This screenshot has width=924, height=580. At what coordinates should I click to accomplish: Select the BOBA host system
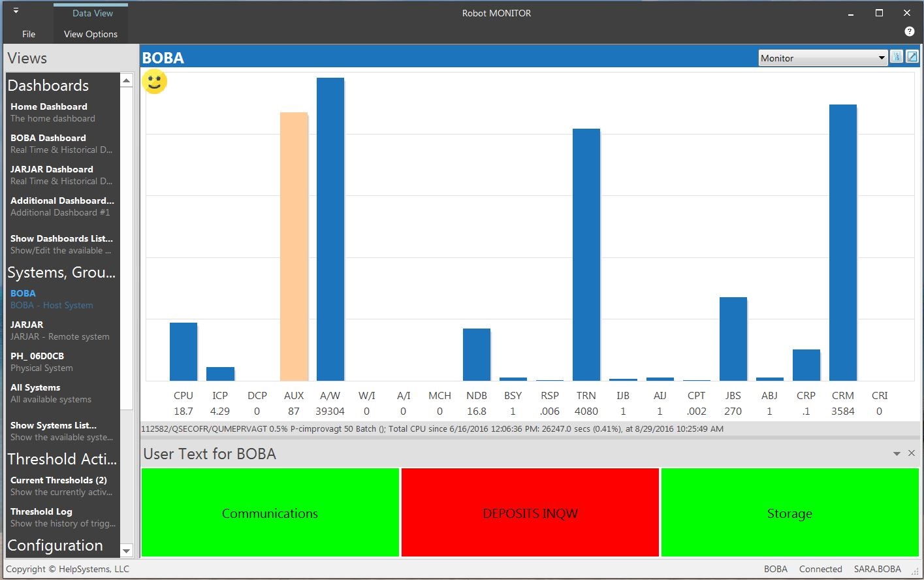(x=62, y=299)
